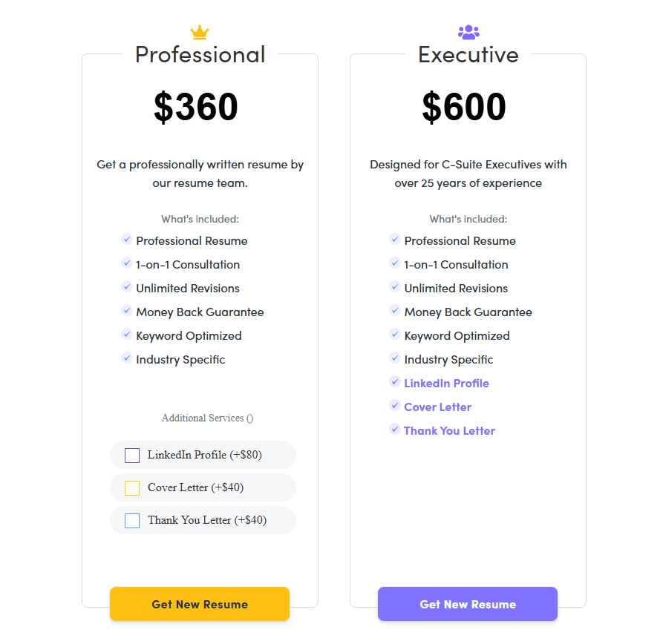Click the $360 price
This screenshot has height=644, width=663.
(x=196, y=107)
